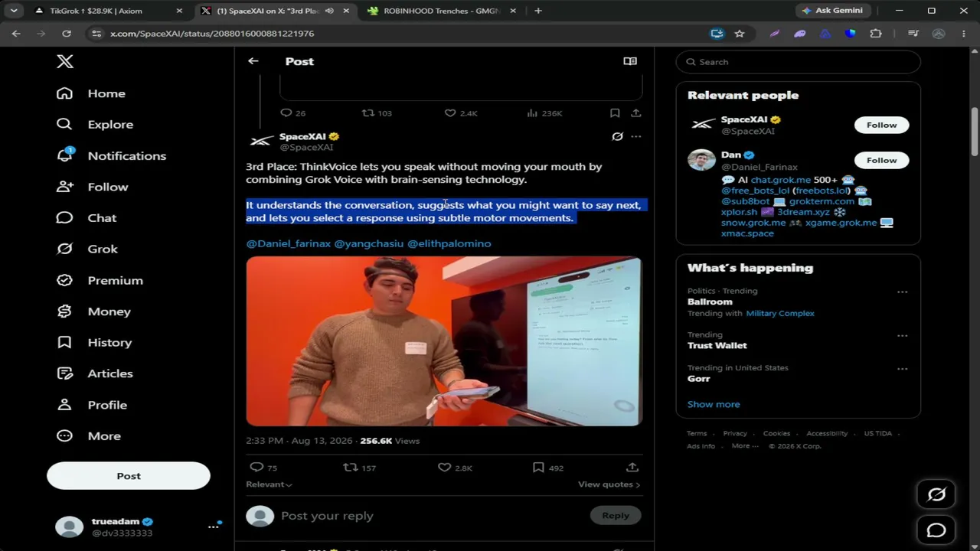
Task: Reply to the post with 75 replies
Action: click(264, 468)
